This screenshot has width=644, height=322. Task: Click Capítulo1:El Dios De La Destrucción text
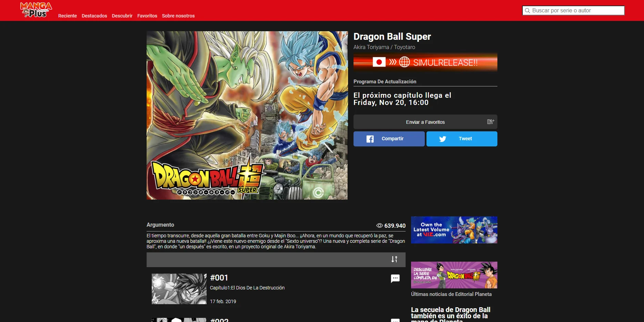coord(247,288)
